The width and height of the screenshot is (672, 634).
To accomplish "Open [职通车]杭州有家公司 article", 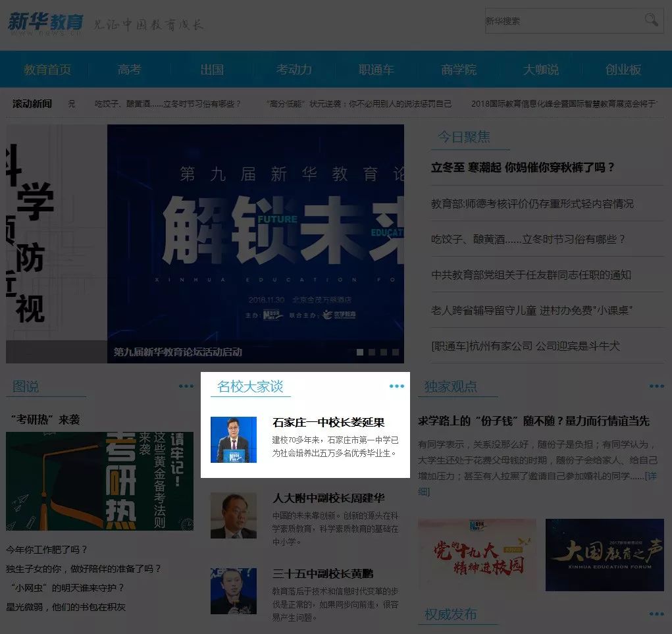I will pos(525,346).
